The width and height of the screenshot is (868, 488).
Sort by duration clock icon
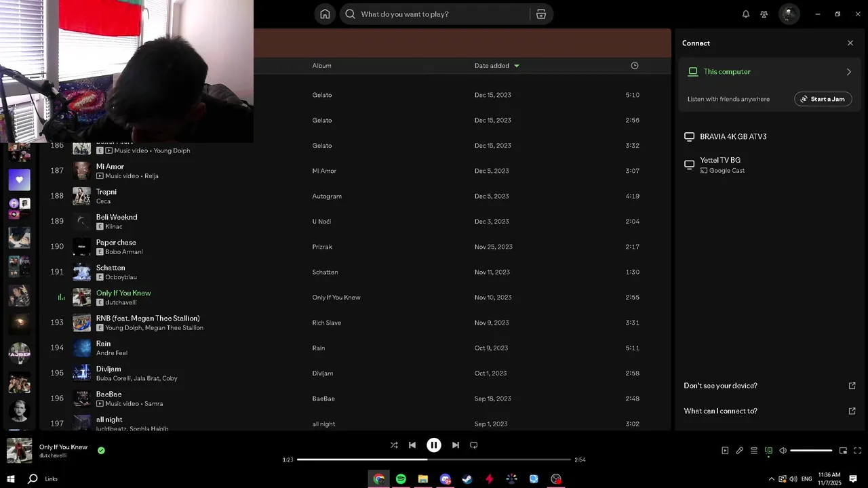pyautogui.click(x=635, y=66)
